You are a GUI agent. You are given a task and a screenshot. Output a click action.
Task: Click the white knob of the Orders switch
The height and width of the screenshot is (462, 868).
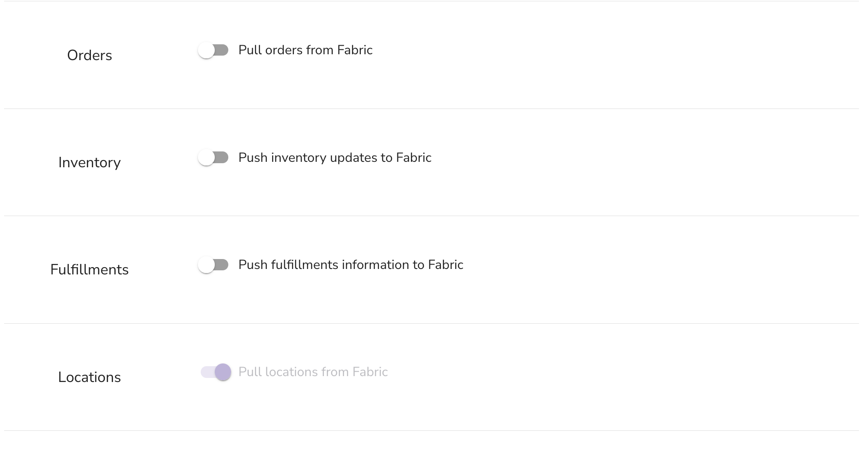point(206,50)
